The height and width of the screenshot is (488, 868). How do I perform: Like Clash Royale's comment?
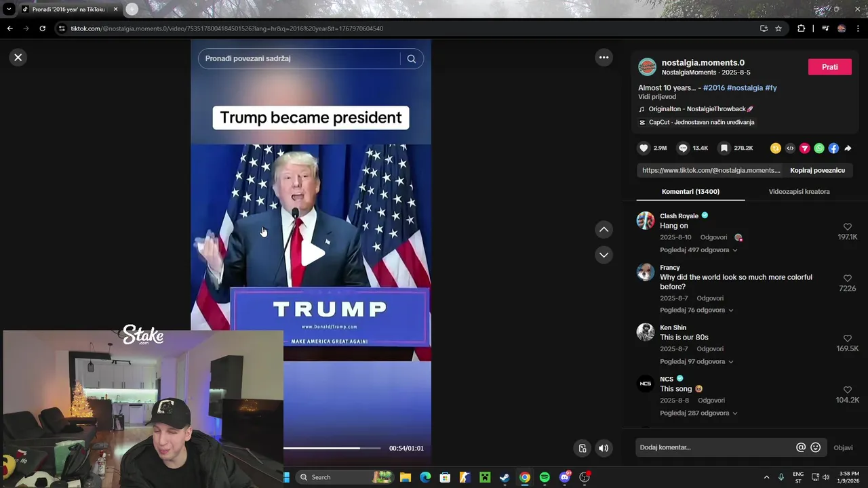[847, 227]
